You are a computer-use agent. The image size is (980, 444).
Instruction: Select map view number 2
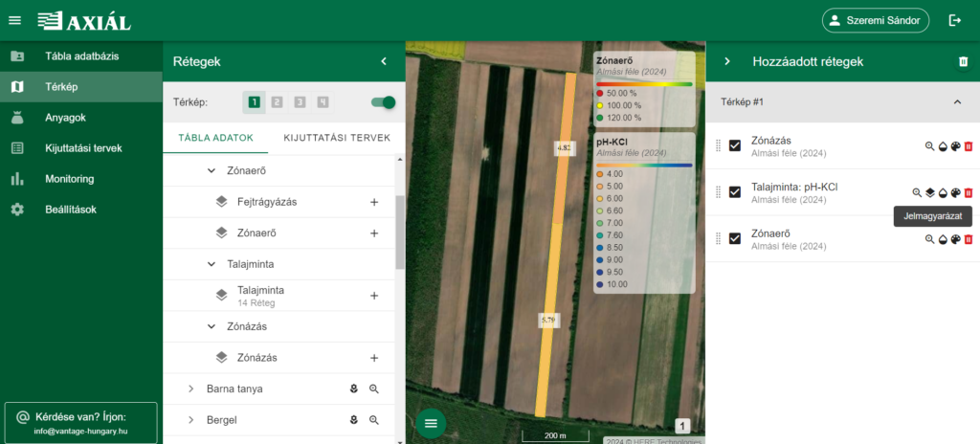277,102
